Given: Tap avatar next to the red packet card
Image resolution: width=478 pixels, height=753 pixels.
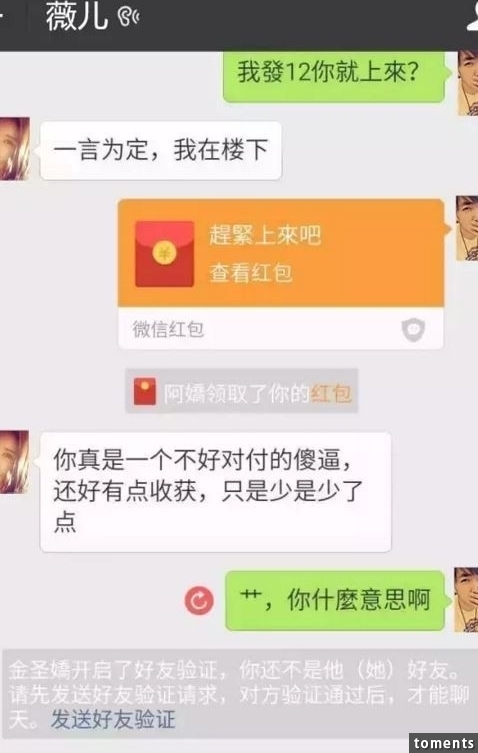Looking at the screenshot, I should click(x=466, y=228).
